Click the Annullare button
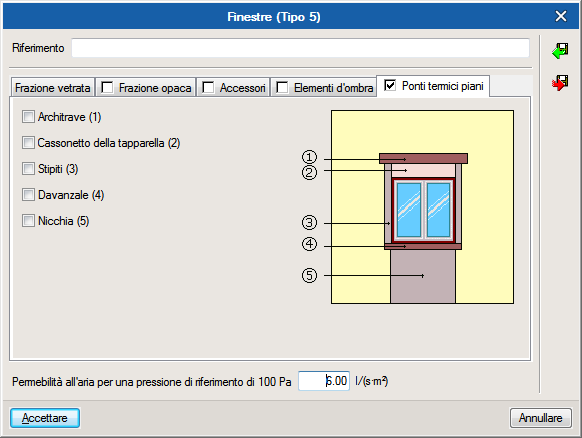 540,418
